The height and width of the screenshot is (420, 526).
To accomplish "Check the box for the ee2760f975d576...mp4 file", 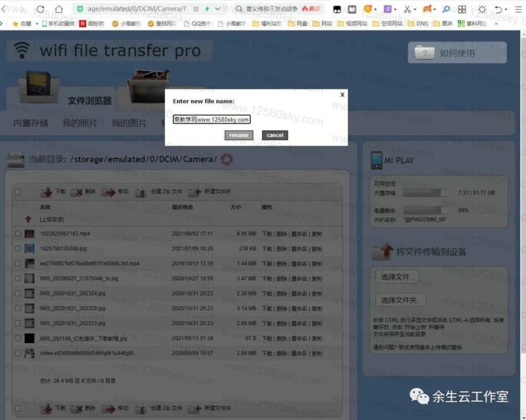I will [x=18, y=263].
